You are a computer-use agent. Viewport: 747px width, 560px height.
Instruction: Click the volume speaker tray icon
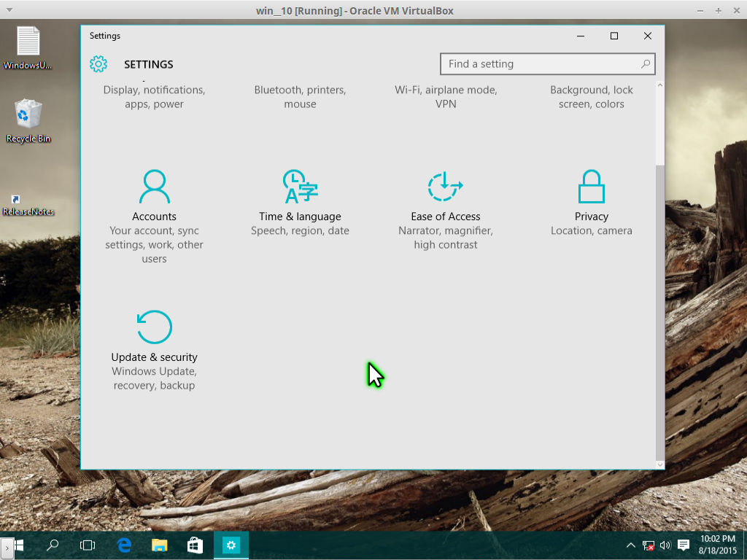click(665, 545)
